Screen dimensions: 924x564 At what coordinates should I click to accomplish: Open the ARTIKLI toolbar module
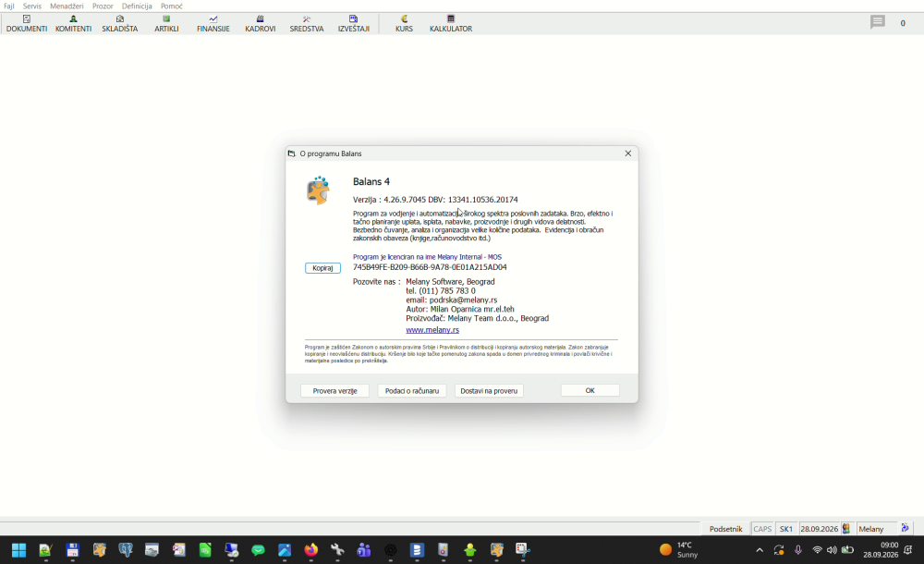pyautogui.click(x=166, y=24)
